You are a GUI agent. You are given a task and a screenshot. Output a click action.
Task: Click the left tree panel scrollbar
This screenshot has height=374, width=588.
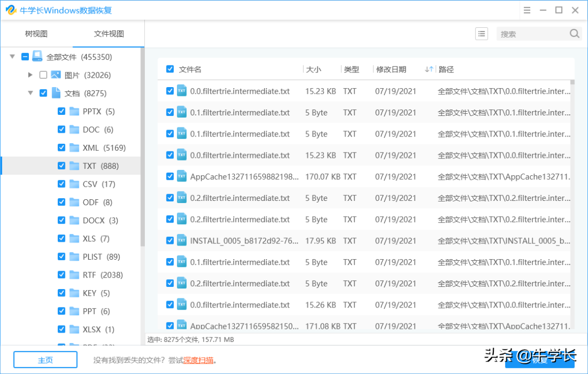tap(143, 147)
